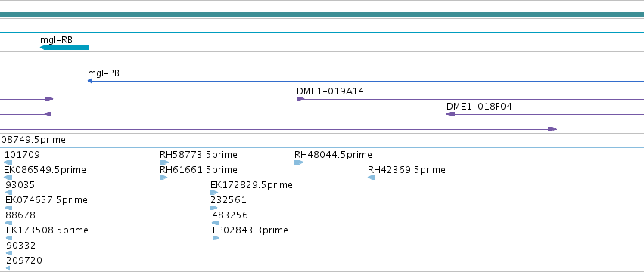Click the EK173508.5prime label
This screenshot has width=644, height=272.
(x=47, y=230)
